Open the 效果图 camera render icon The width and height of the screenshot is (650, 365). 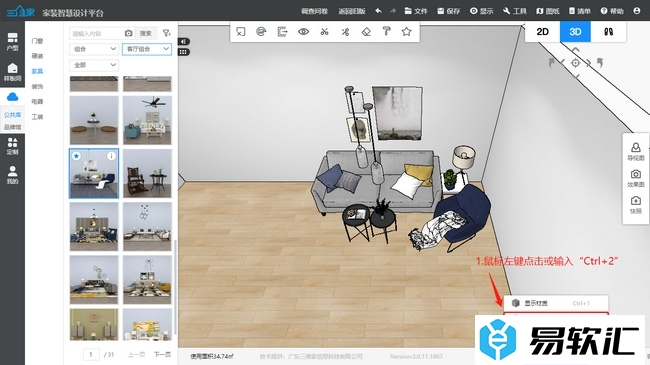(635, 178)
